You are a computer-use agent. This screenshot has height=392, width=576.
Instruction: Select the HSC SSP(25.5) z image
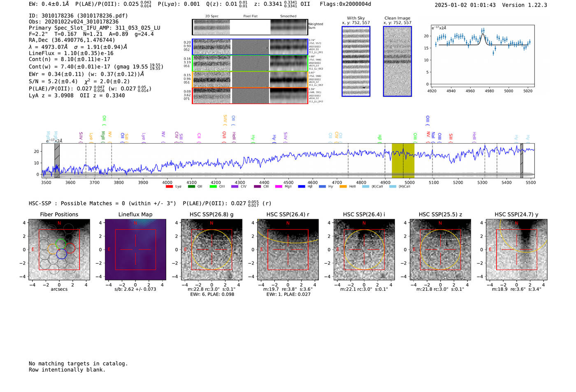(x=440, y=250)
